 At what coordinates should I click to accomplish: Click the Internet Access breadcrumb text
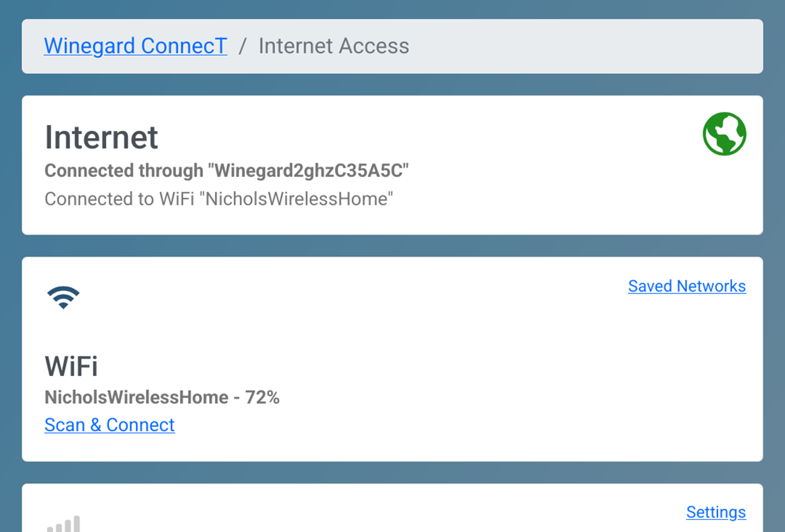pos(334,46)
